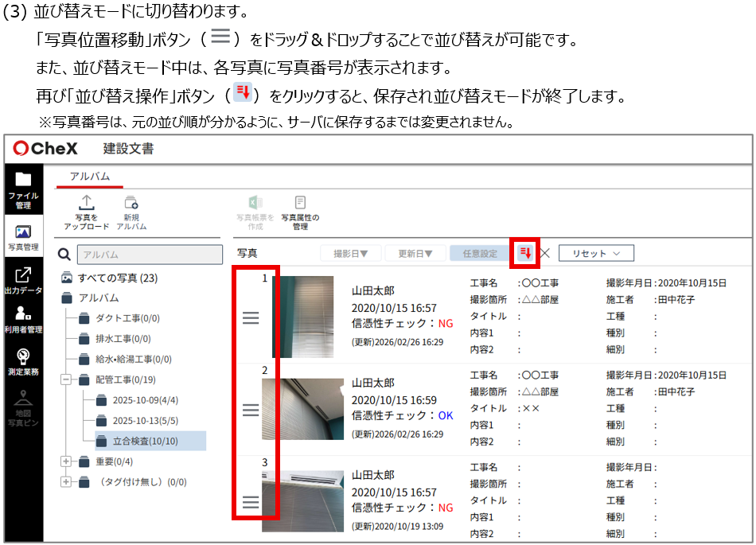Open ファイル管理 in the sidebar
Image resolution: width=756 pixels, height=545 pixels.
[x=23, y=189]
